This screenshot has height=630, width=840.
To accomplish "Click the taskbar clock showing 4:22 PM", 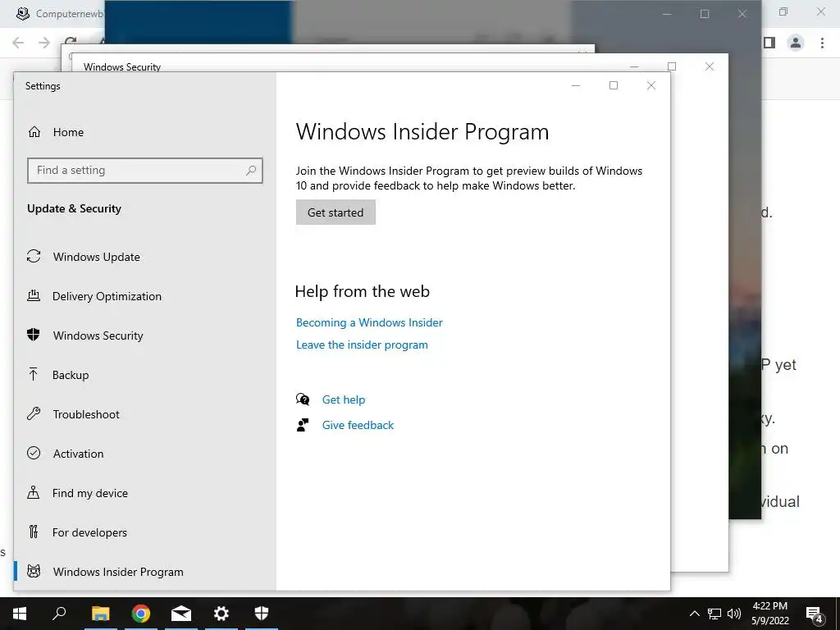I will [769, 614].
